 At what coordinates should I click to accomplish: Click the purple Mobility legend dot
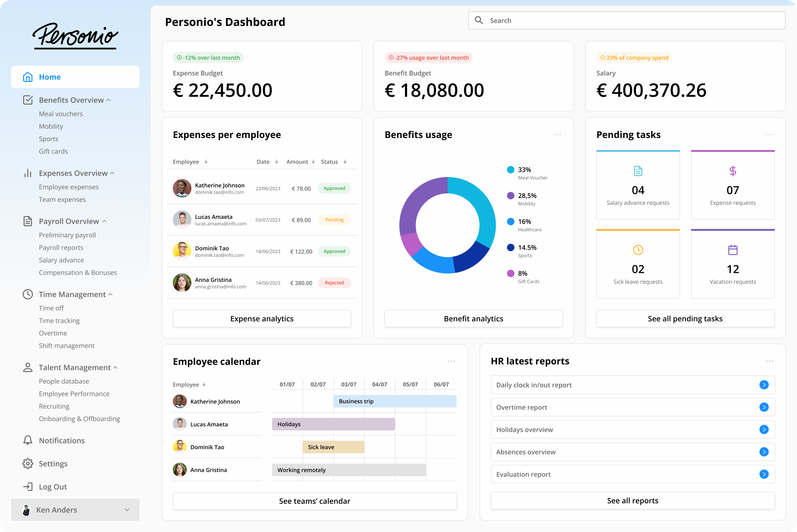click(510, 195)
